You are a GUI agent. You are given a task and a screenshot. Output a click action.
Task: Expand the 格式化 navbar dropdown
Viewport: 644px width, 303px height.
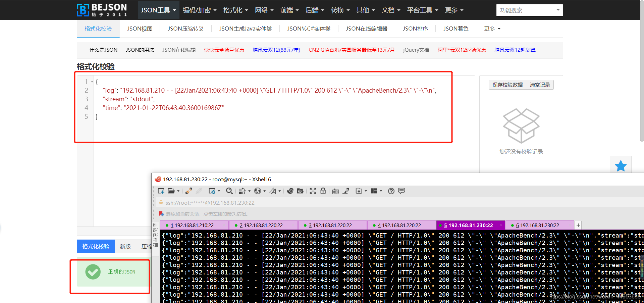coord(236,10)
